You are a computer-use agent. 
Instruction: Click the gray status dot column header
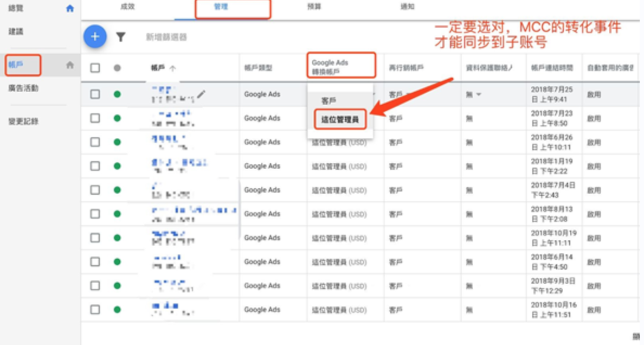(x=117, y=68)
